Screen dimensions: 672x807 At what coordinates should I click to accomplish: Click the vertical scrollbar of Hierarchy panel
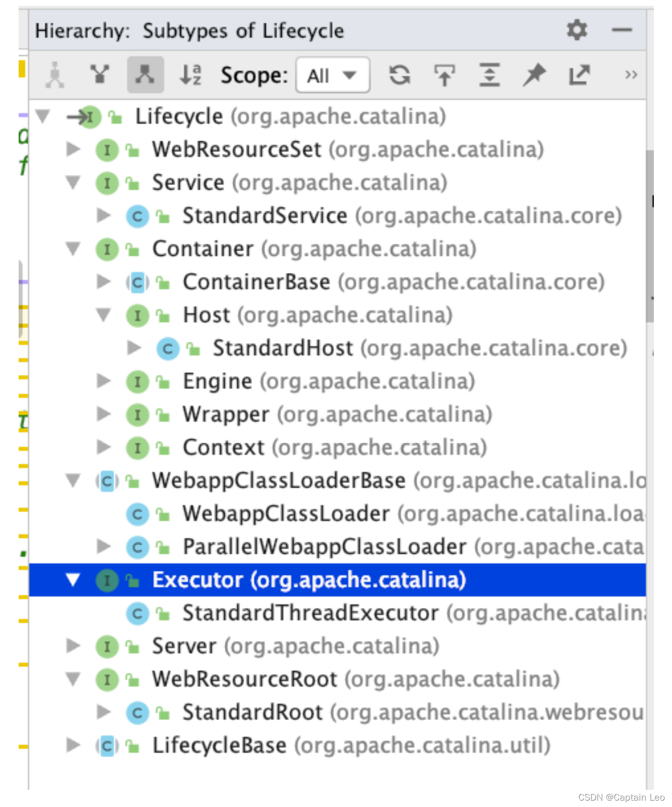[x=649, y=236]
